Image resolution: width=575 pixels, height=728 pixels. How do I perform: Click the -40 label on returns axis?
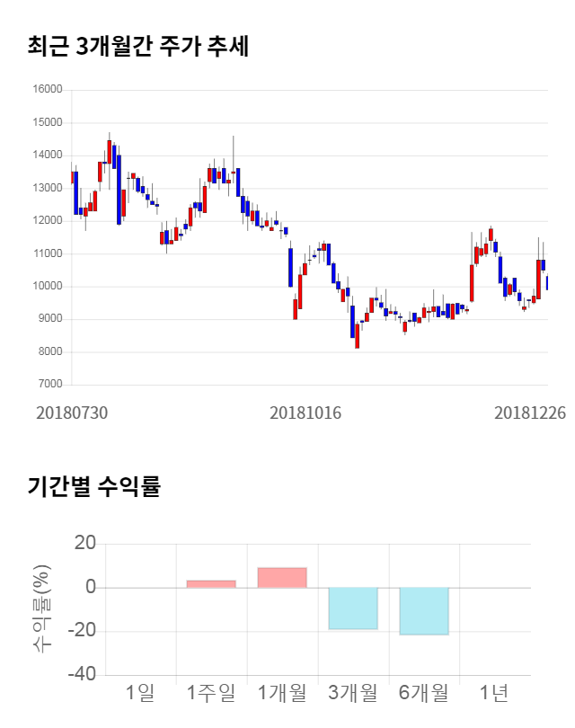pyautogui.click(x=83, y=673)
